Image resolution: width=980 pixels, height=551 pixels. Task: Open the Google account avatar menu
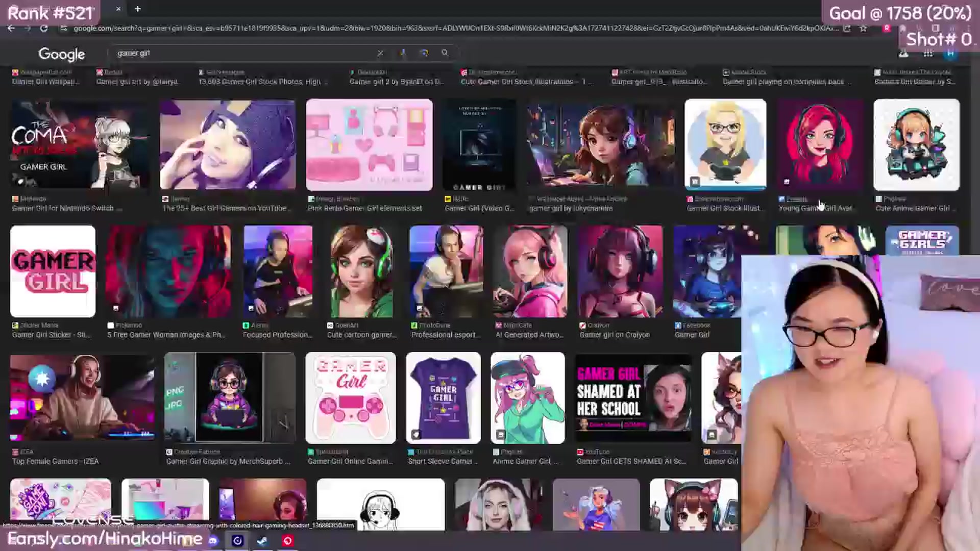pyautogui.click(x=950, y=54)
